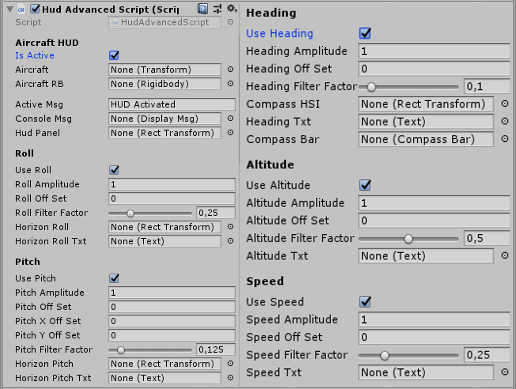Open the component settings gear menu

tap(232, 8)
